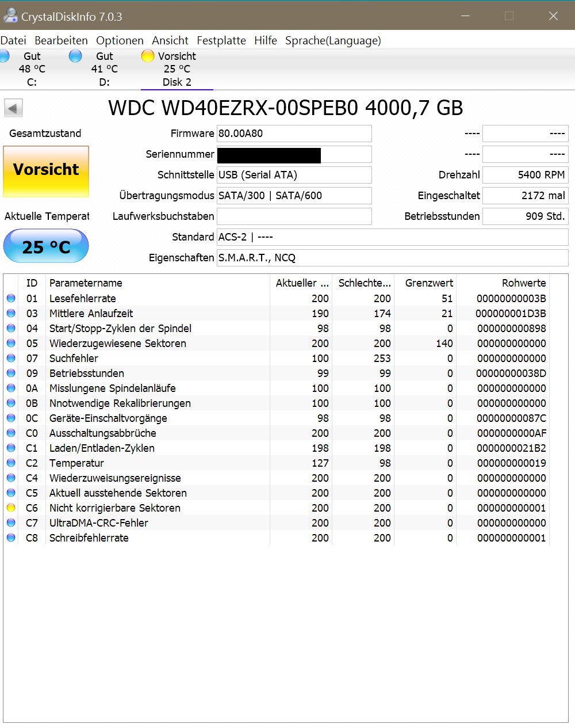Click the value 127 in the C2 Temperatur row

click(320, 463)
